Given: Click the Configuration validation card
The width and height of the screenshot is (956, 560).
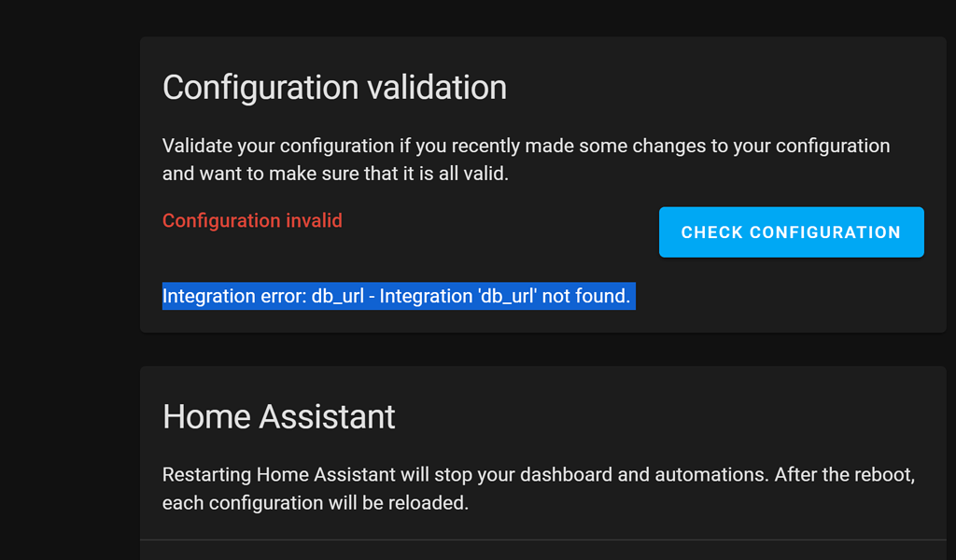Looking at the screenshot, I should [545, 184].
